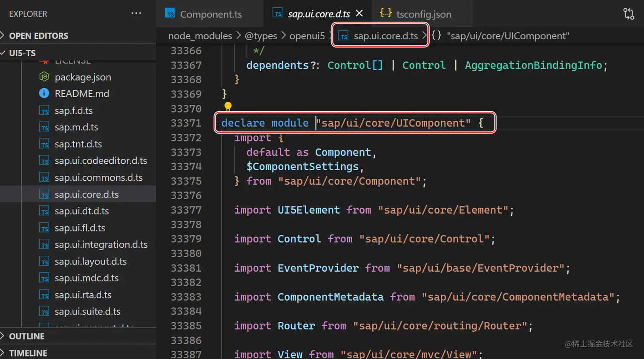Click line number 33377 in the gutter

coord(186,210)
